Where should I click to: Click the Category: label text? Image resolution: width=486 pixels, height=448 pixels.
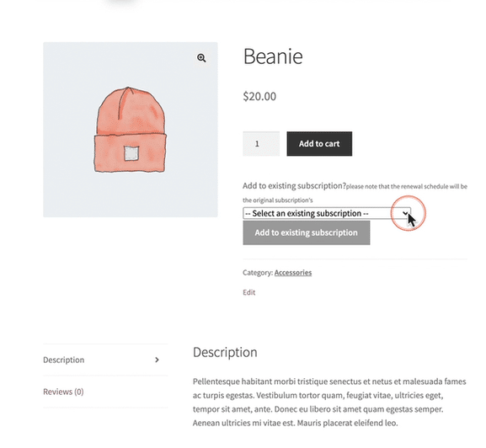point(258,273)
